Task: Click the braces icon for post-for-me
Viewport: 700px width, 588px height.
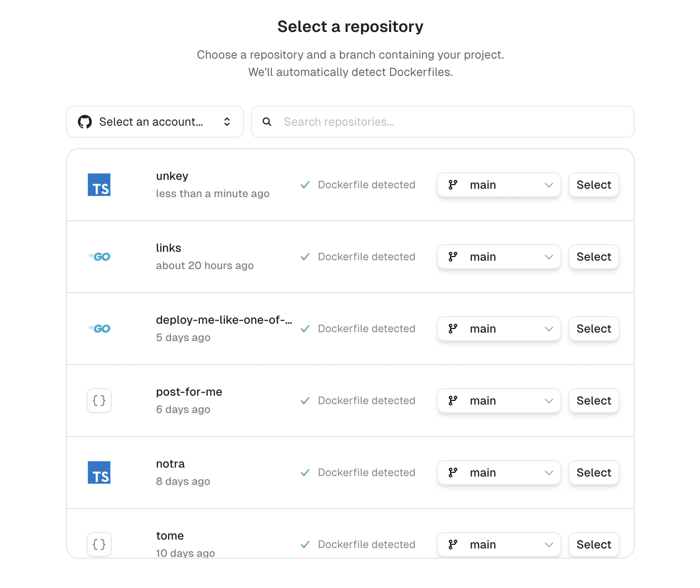Action: coord(99,401)
